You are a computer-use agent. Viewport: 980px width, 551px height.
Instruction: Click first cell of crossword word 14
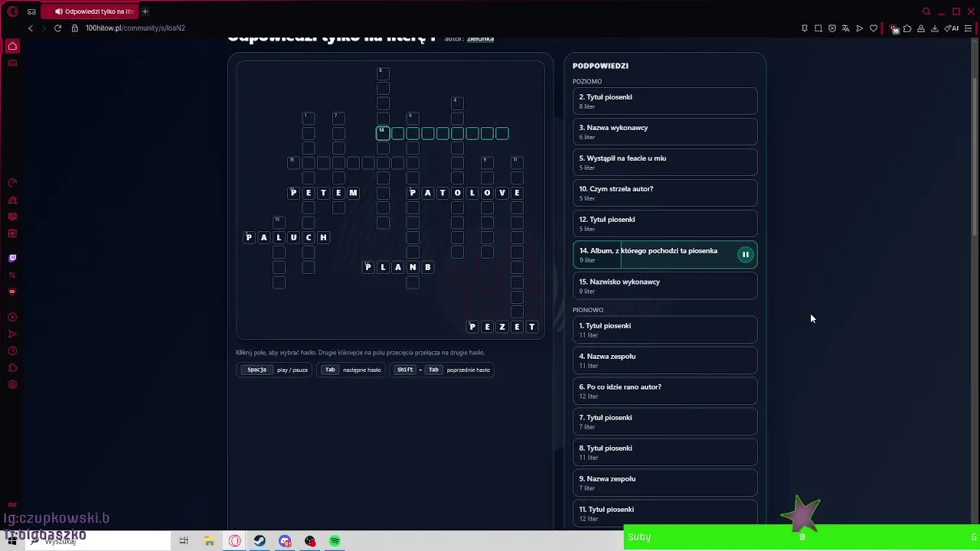(x=383, y=134)
